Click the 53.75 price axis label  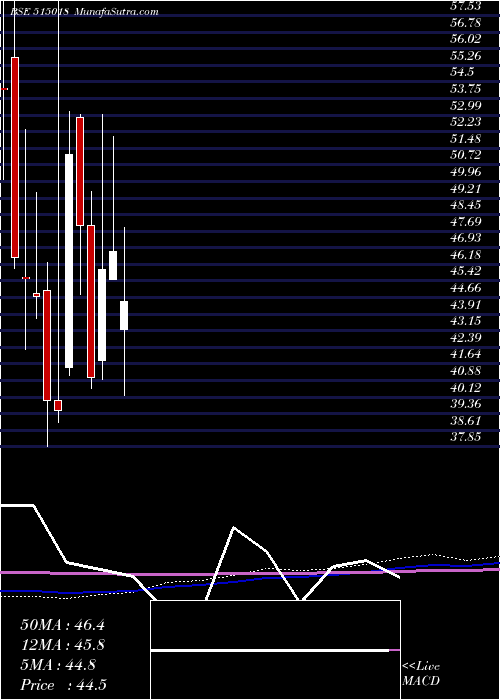pos(466,89)
